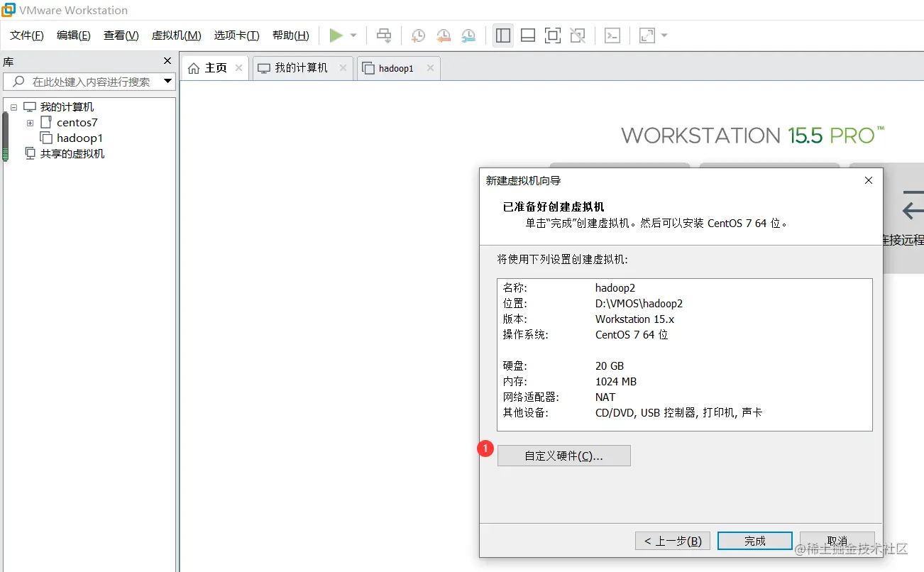924x572 pixels.
Task: Close the 主页 tab
Action: pos(239,68)
